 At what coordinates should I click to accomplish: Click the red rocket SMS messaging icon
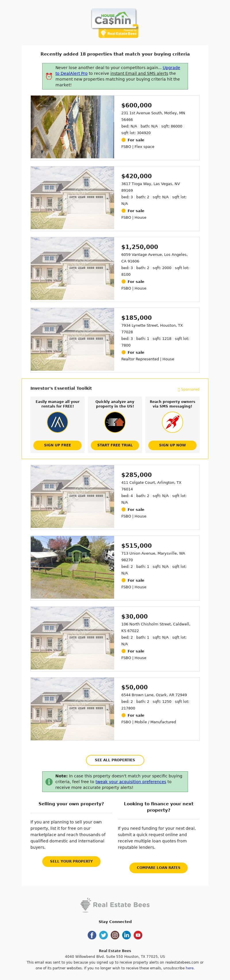click(172, 422)
